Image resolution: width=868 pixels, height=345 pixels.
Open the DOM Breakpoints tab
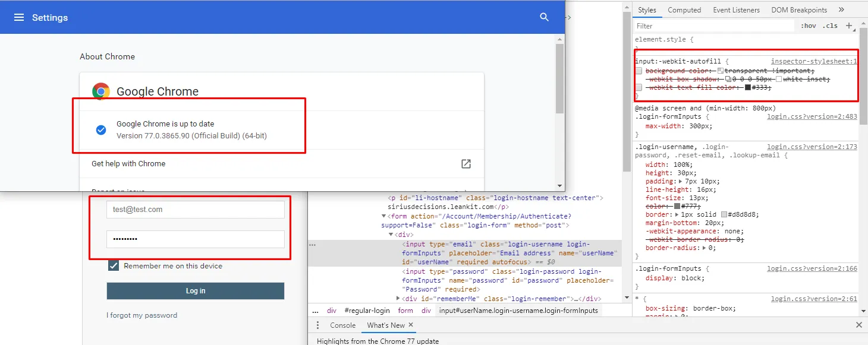[799, 10]
